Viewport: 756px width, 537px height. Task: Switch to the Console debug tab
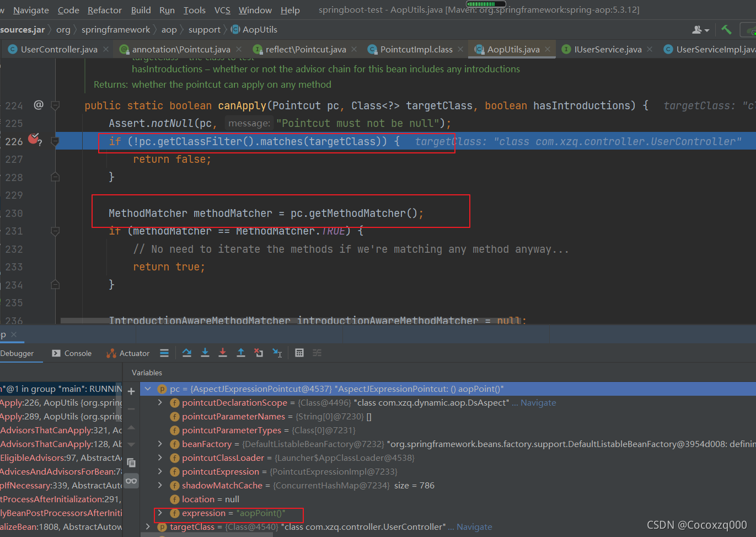pos(72,353)
